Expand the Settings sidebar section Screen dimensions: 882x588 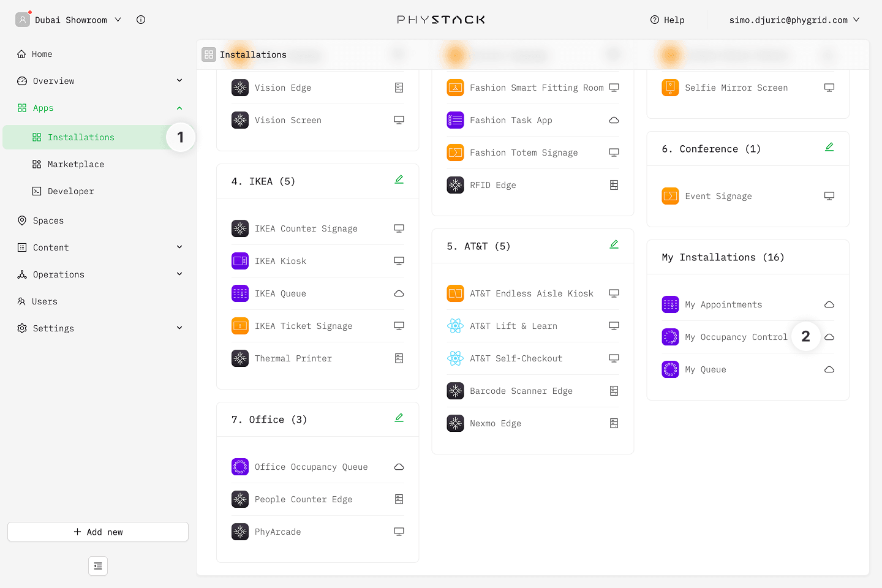[179, 328]
